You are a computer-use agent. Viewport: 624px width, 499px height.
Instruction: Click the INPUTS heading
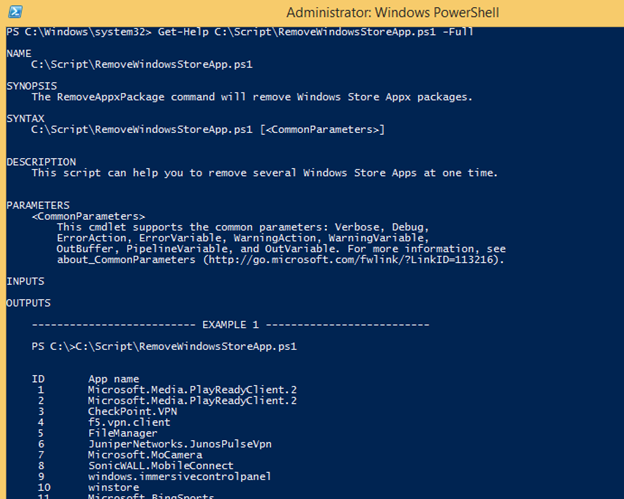pyautogui.click(x=25, y=281)
